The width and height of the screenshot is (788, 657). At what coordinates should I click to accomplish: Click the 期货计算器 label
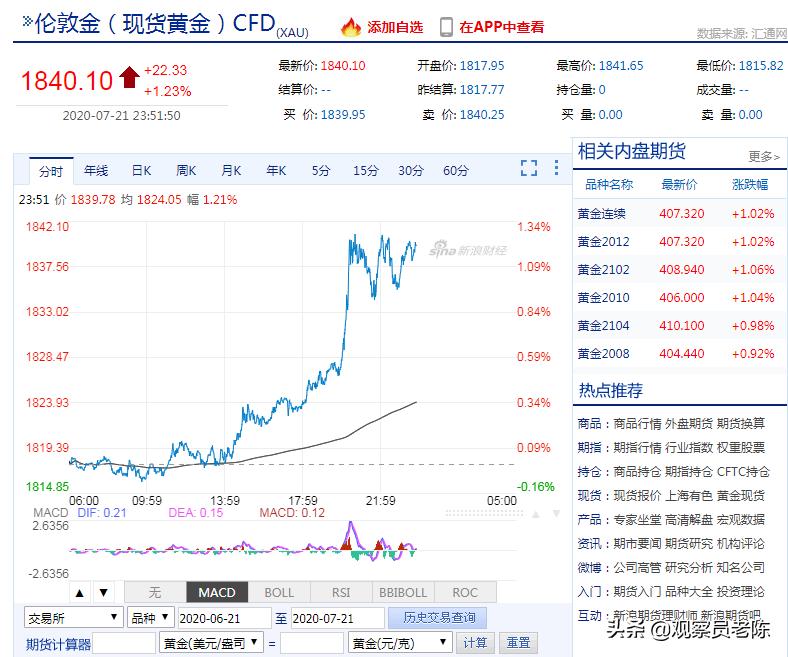point(58,644)
